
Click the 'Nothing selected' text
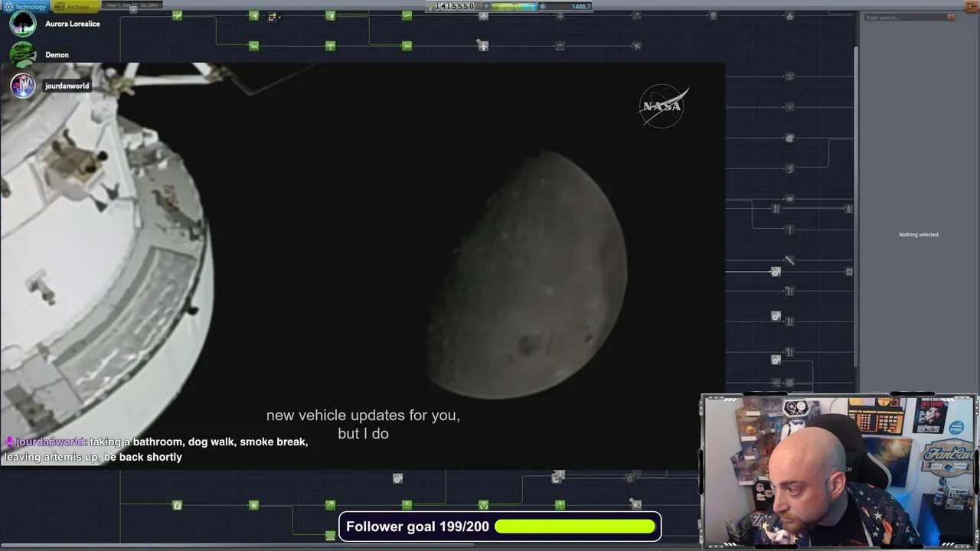(918, 234)
